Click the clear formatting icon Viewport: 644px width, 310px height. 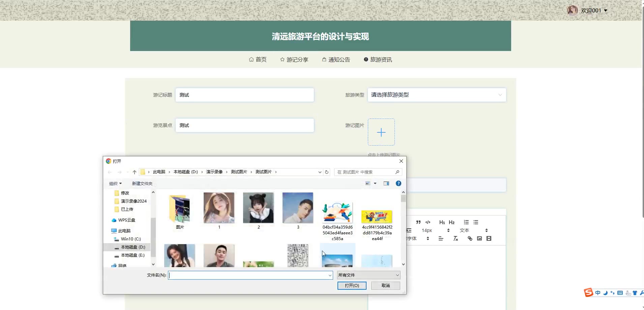point(456,238)
